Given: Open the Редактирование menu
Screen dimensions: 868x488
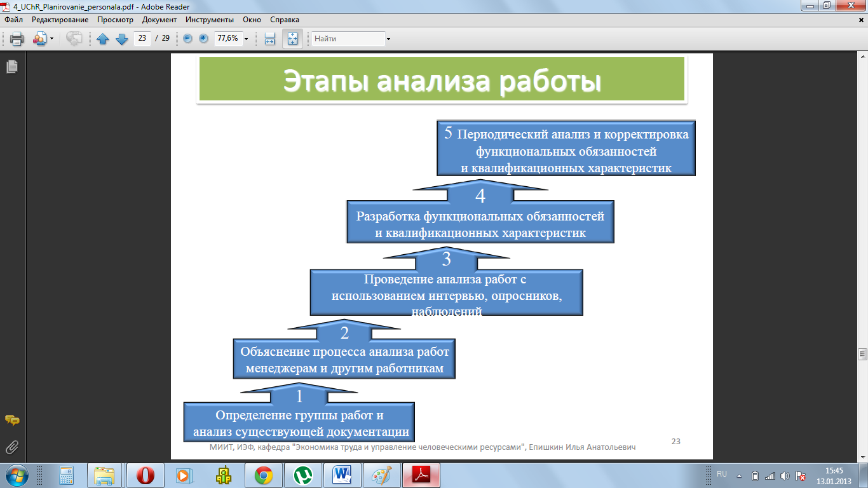Looking at the screenshot, I should coord(60,20).
